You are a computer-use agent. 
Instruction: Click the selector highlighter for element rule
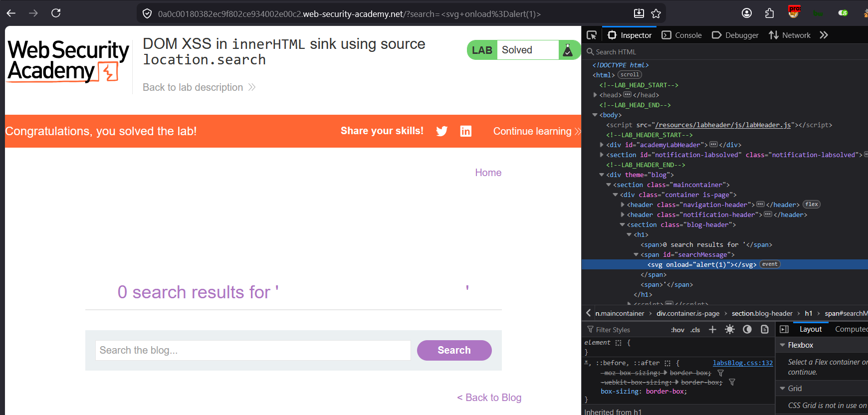pos(619,343)
